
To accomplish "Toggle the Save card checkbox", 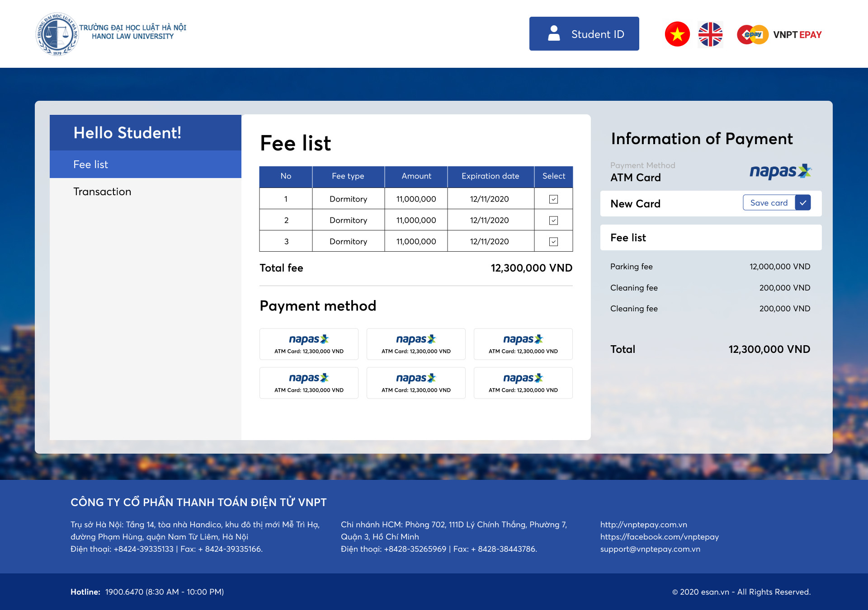I will pos(803,203).
